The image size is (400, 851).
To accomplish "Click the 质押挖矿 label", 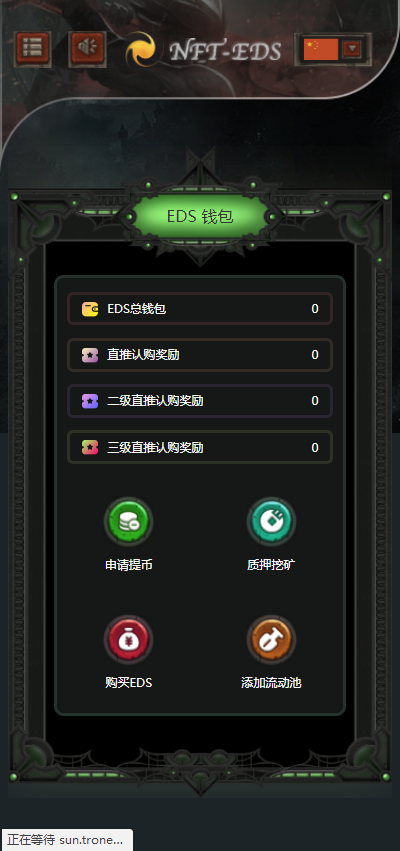I will 271,565.
